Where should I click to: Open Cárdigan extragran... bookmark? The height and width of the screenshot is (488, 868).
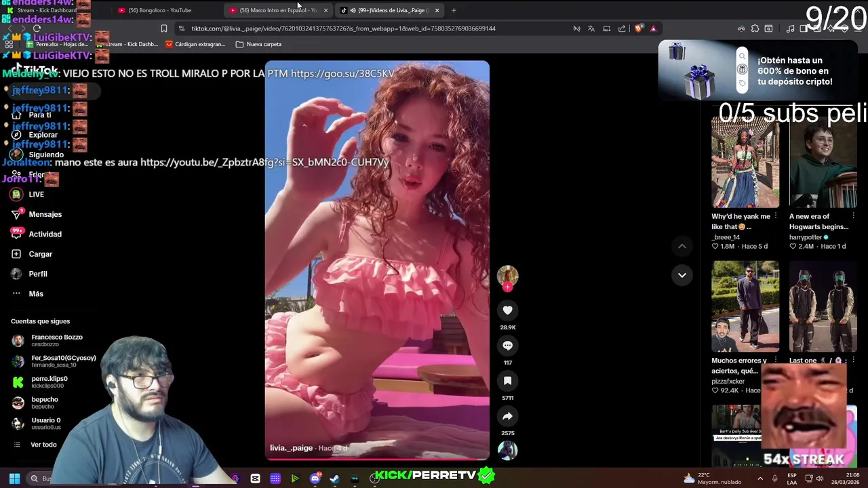[195, 44]
